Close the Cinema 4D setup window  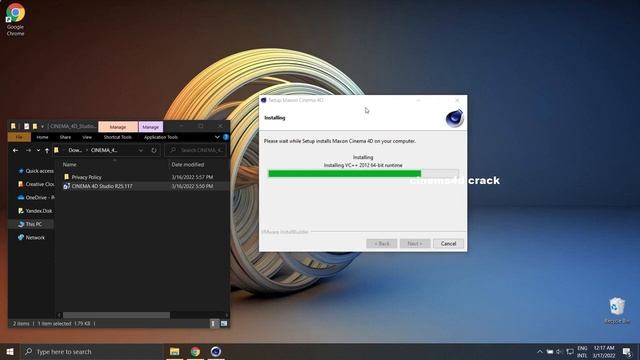[457, 100]
